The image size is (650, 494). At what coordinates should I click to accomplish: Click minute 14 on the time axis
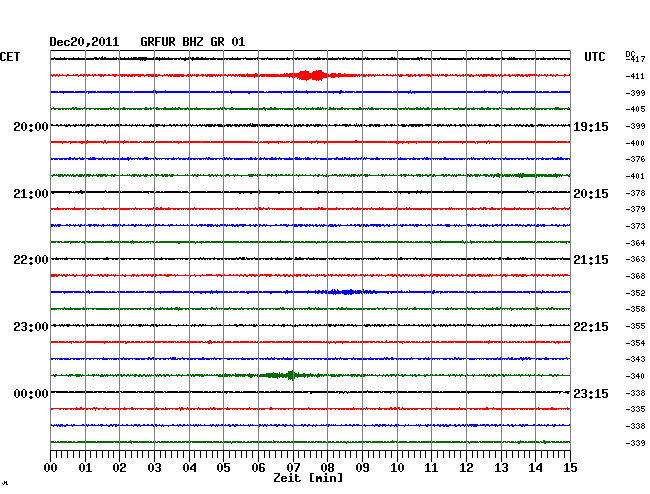(x=535, y=468)
